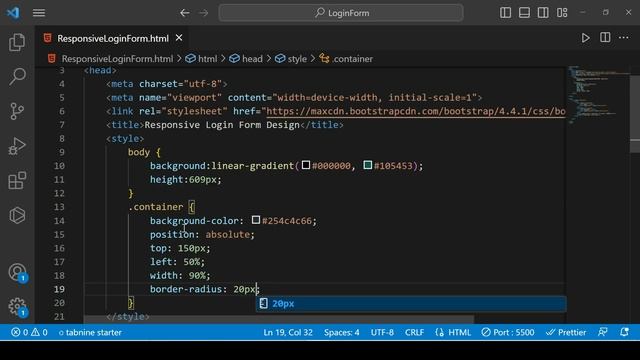Click the 'position: absolute;' code line
The height and width of the screenshot is (360, 640).
coord(202,234)
